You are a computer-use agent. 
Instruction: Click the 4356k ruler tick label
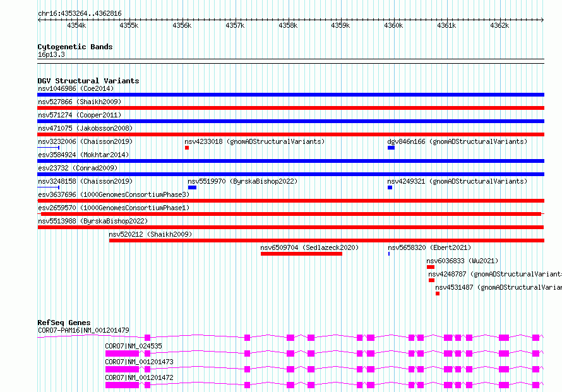click(182, 25)
